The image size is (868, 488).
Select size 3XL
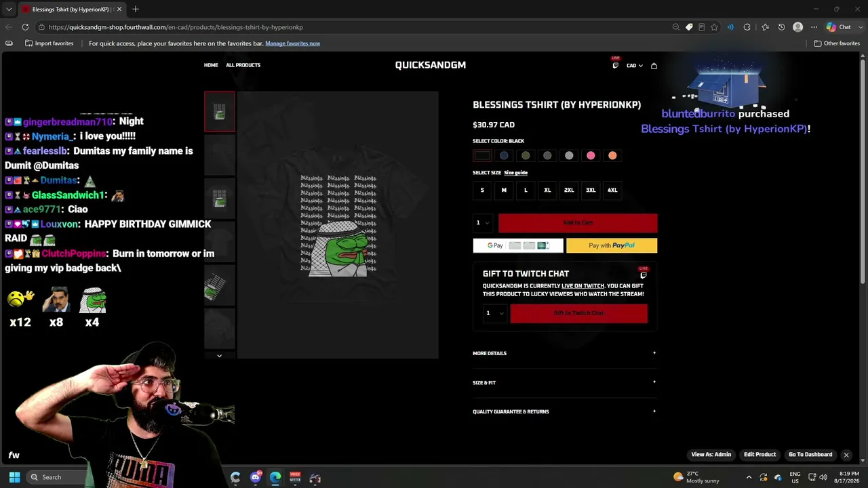[x=591, y=190]
